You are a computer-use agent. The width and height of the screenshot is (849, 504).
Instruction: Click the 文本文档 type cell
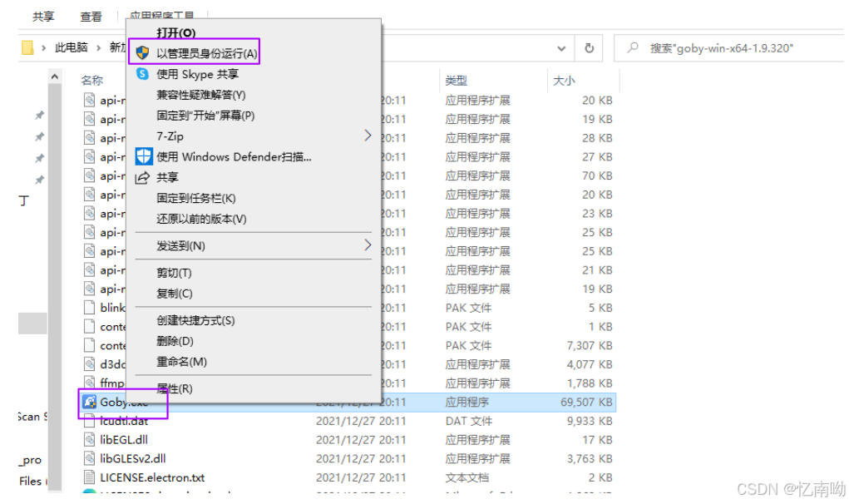[466, 477]
